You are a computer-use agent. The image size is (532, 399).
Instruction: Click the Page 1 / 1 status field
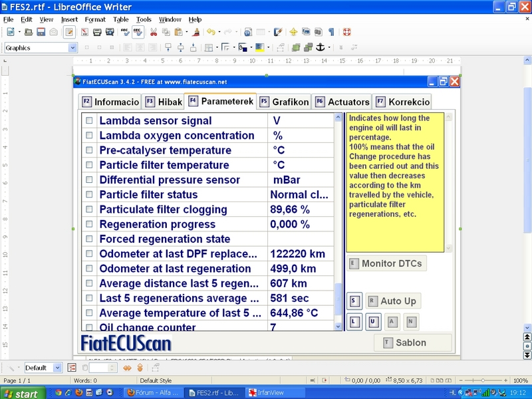pos(17,380)
